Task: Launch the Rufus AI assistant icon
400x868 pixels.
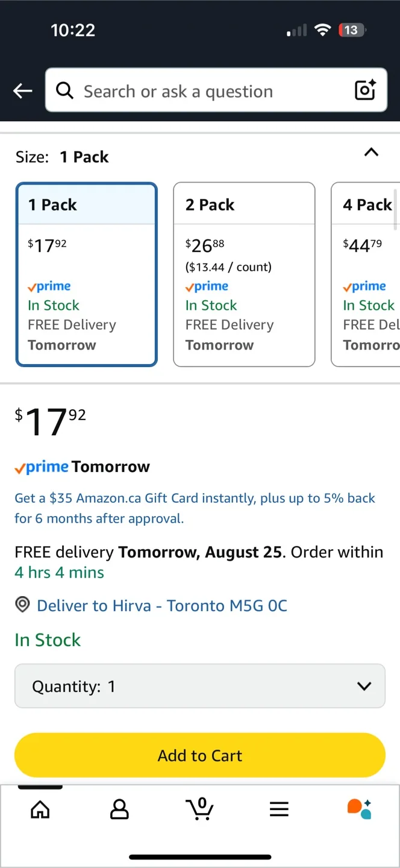Action: [359, 810]
